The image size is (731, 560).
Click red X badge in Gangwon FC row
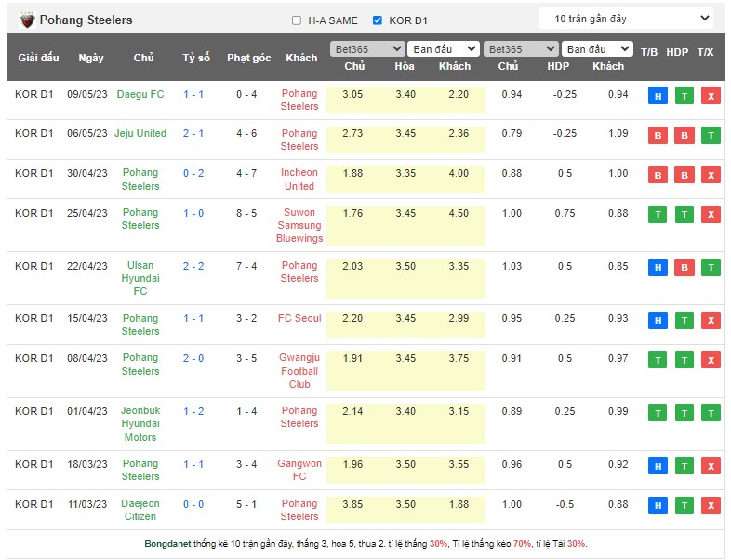(711, 466)
